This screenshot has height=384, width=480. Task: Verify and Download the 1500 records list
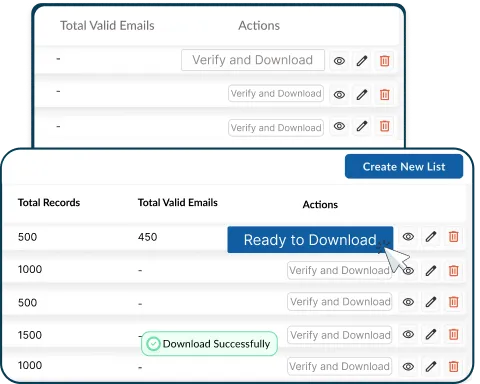coord(339,335)
